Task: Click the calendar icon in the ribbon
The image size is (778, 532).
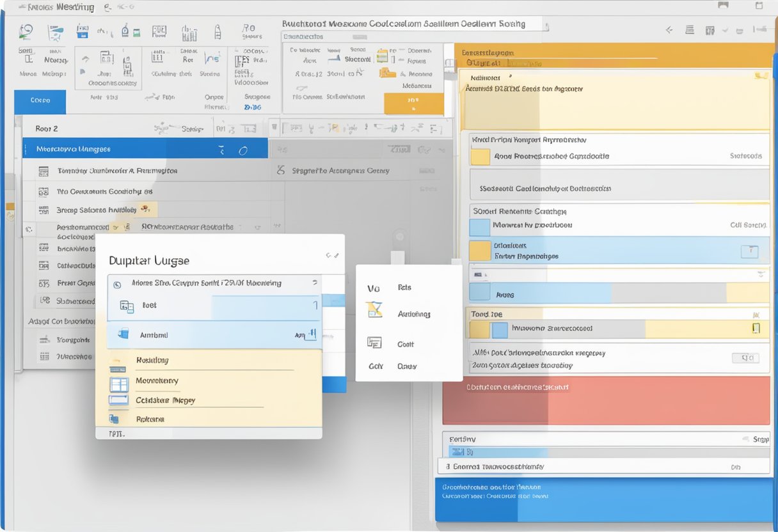Action: point(82,31)
